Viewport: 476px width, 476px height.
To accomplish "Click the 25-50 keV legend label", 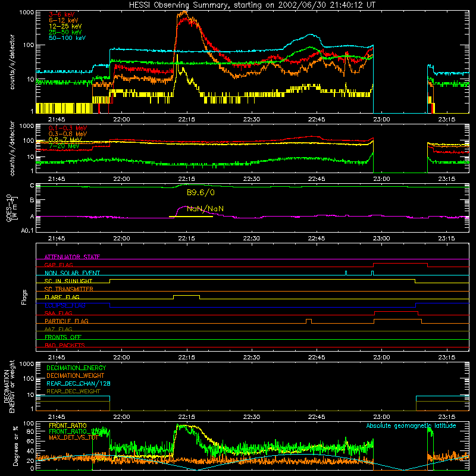I will click(x=65, y=32).
